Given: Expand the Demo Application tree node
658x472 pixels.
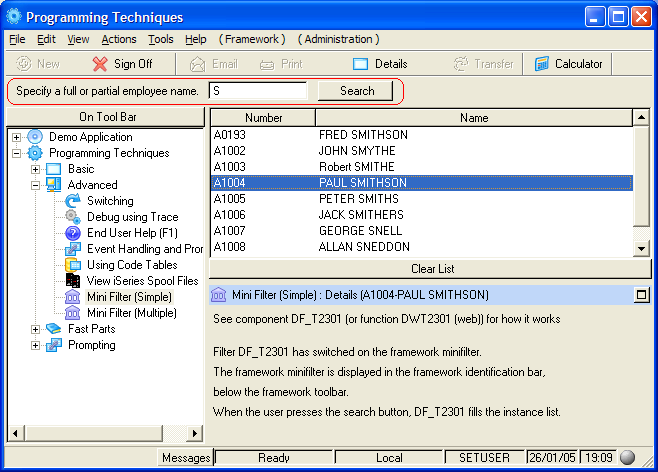Looking at the screenshot, I should 17,137.
